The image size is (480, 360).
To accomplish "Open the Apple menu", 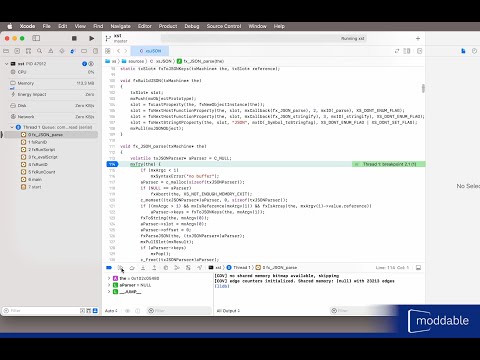I will (10, 26).
